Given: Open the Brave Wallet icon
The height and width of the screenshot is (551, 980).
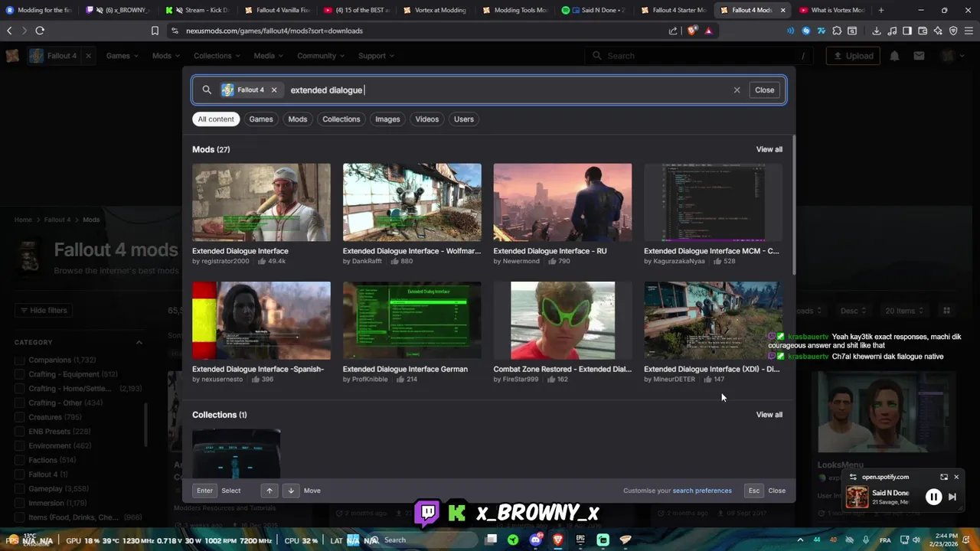Looking at the screenshot, I should coord(923,31).
